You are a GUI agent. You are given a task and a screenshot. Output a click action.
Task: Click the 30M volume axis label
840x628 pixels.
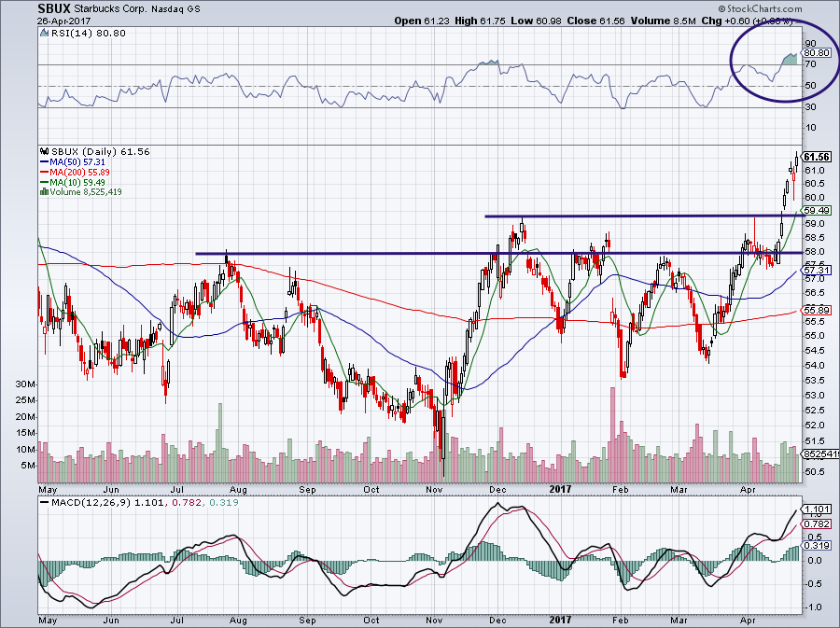click(x=25, y=384)
